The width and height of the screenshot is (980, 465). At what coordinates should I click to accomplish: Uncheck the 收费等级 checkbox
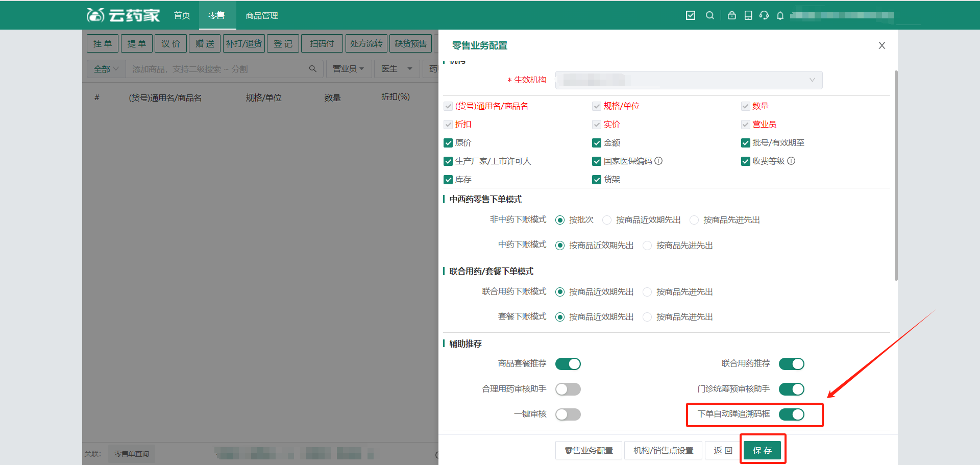tap(745, 161)
